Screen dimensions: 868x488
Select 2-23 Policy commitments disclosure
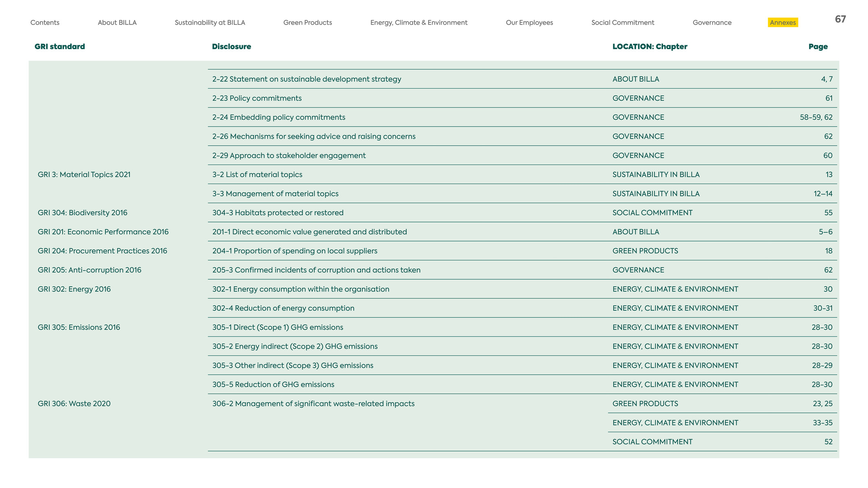coord(257,98)
